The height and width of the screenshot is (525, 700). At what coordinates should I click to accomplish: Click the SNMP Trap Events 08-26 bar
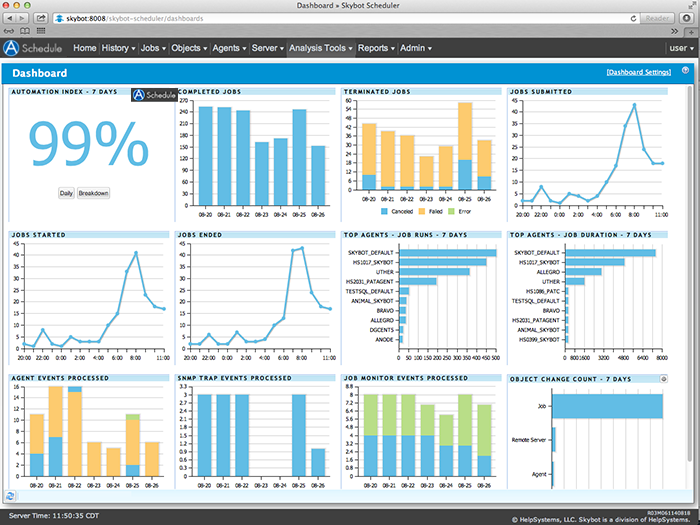(318, 462)
